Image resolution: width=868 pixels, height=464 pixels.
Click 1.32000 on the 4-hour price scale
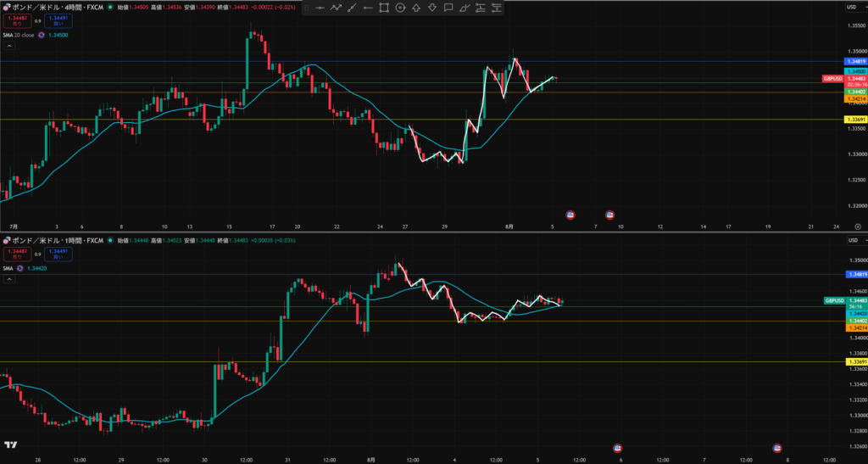click(x=856, y=205)
